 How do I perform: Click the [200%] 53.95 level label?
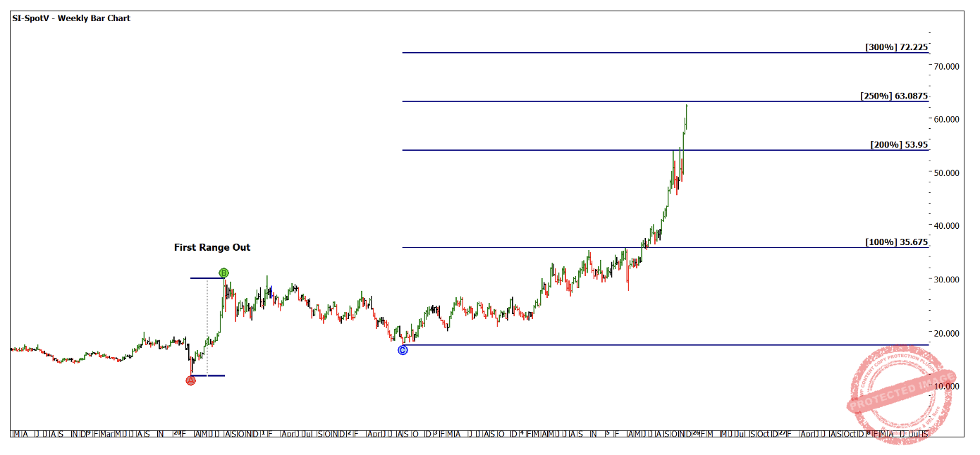(x=899, y=144)
